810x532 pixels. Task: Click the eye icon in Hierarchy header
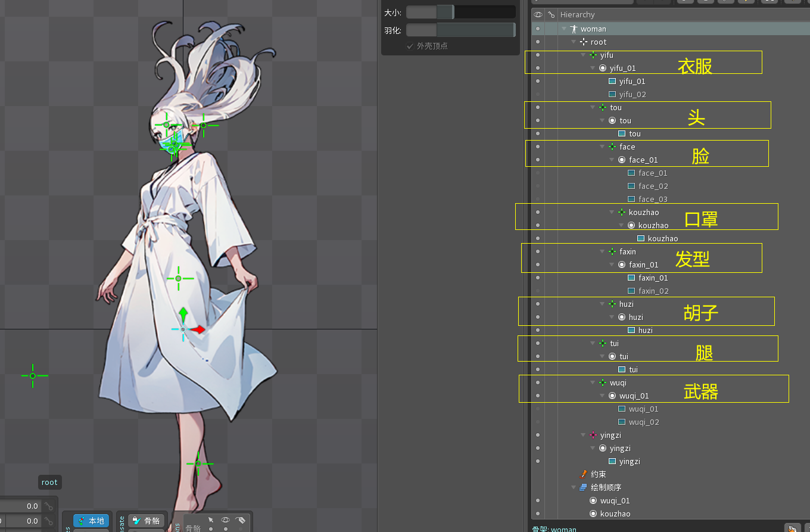pyautogui.click(x=538, y=15)
